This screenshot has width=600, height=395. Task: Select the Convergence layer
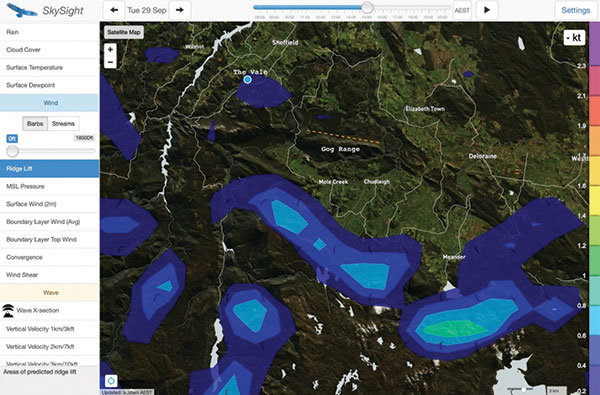(49, 257)
